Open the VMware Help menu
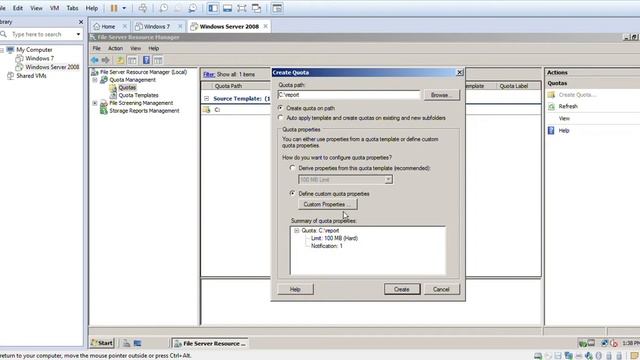This screenshot has height=360, width=640. click(91, 8)
